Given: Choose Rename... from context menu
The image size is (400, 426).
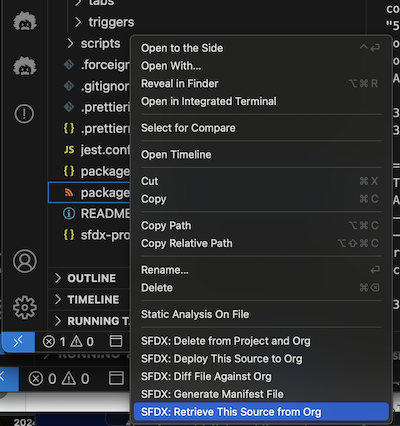Looking at the screenshot, I should coord(261,270).
